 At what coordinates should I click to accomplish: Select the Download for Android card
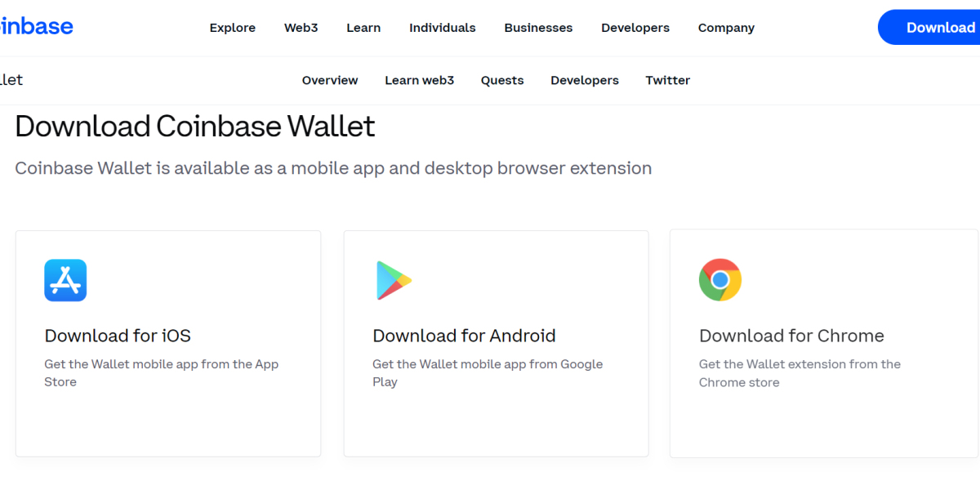[496, 343]
